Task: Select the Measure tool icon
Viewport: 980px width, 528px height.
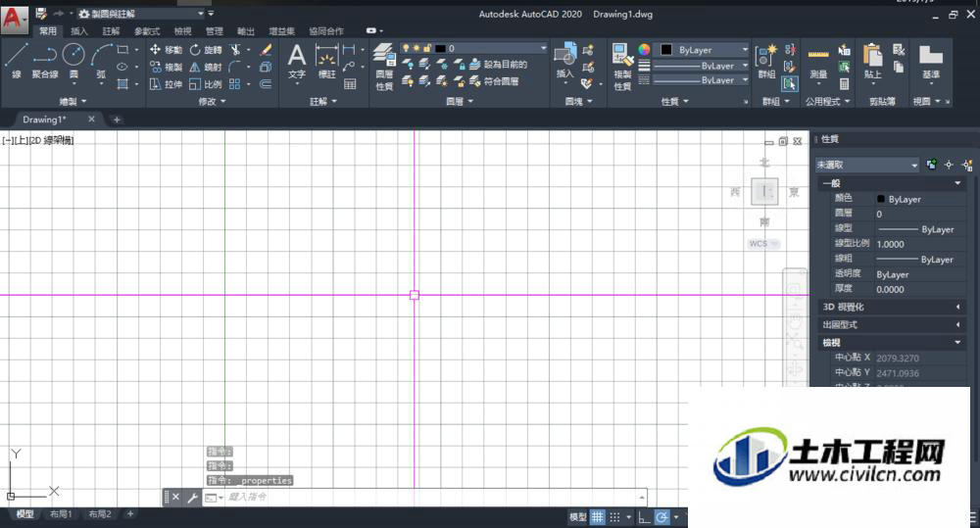Action: coord(818,63)
